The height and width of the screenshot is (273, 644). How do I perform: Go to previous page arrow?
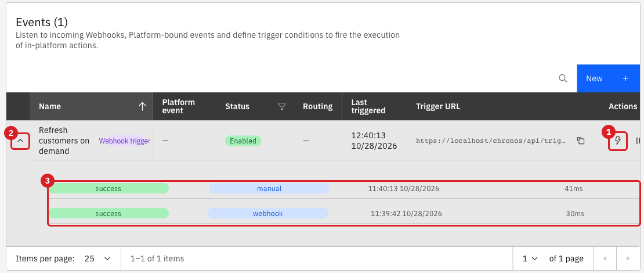[605, 258]
